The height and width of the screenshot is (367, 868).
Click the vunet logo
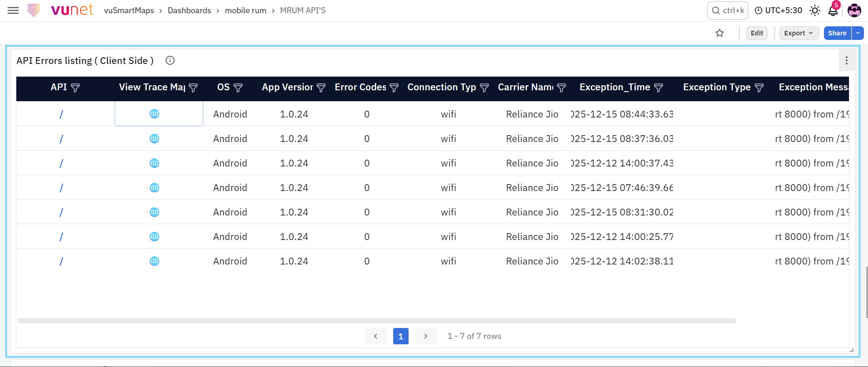(x=60, y=10)
